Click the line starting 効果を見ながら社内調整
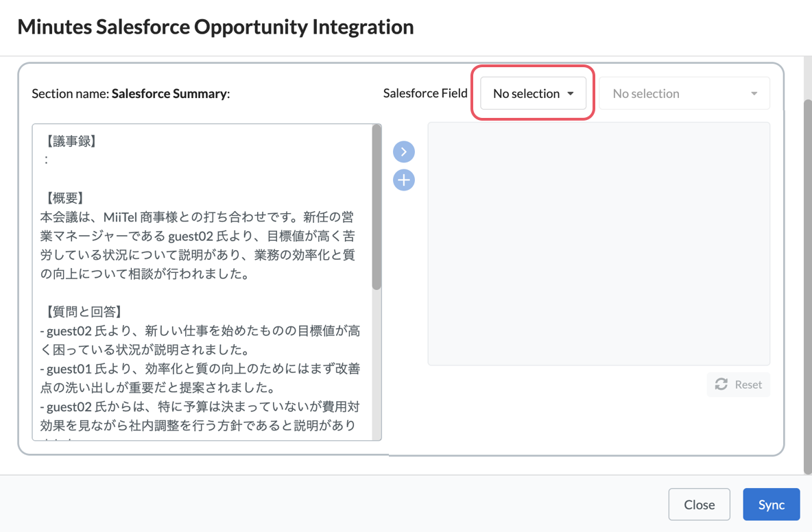 198,425
